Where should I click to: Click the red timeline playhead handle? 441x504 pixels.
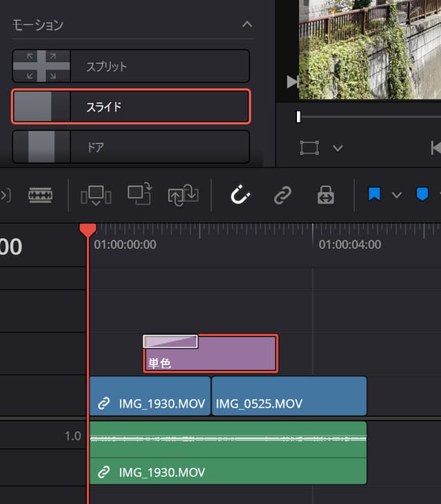88,231
